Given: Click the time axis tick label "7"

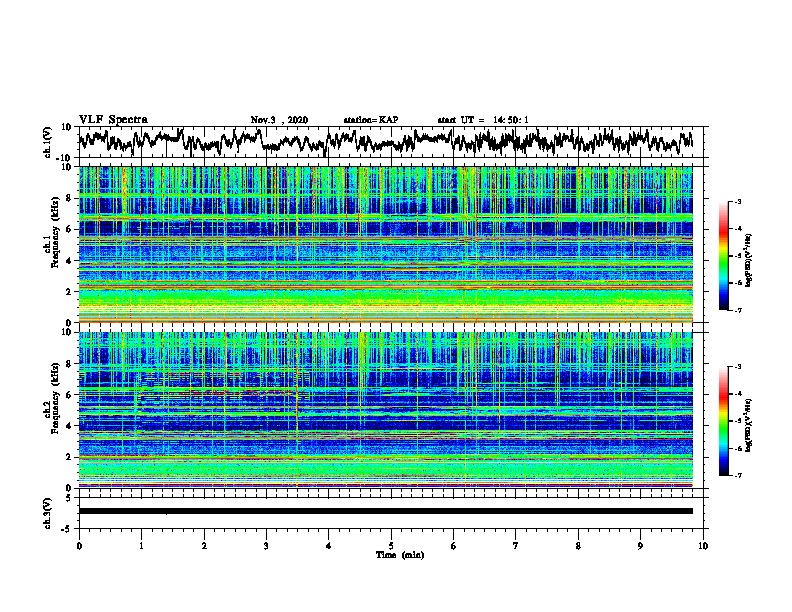Looking at the screenshot, I should pyautogui.click(x=516, y=546).
